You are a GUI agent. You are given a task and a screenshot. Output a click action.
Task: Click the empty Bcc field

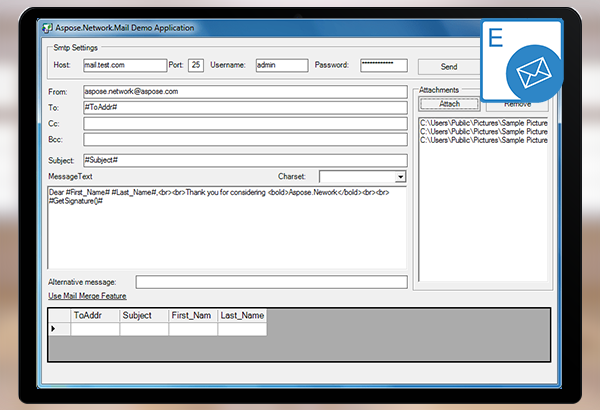245,139
